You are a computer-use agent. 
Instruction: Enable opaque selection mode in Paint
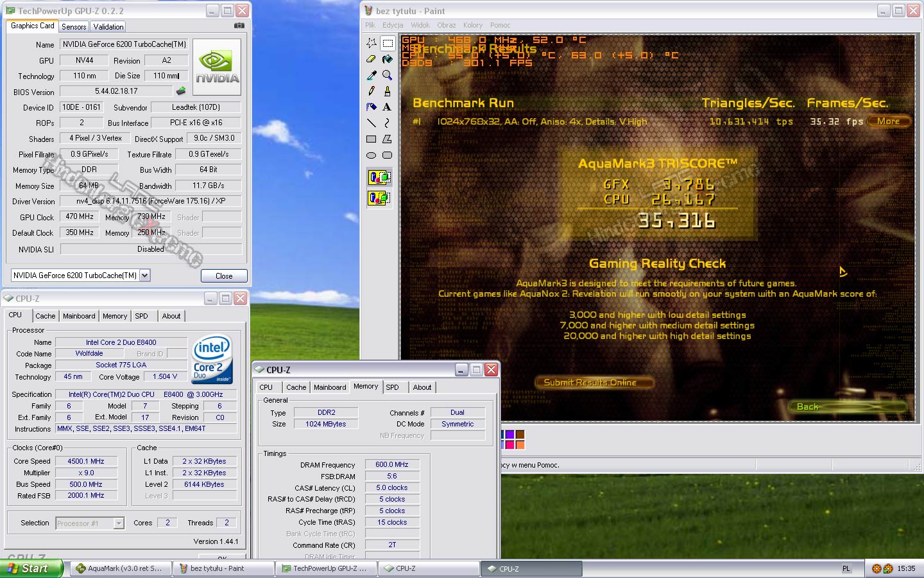[379, 177]
